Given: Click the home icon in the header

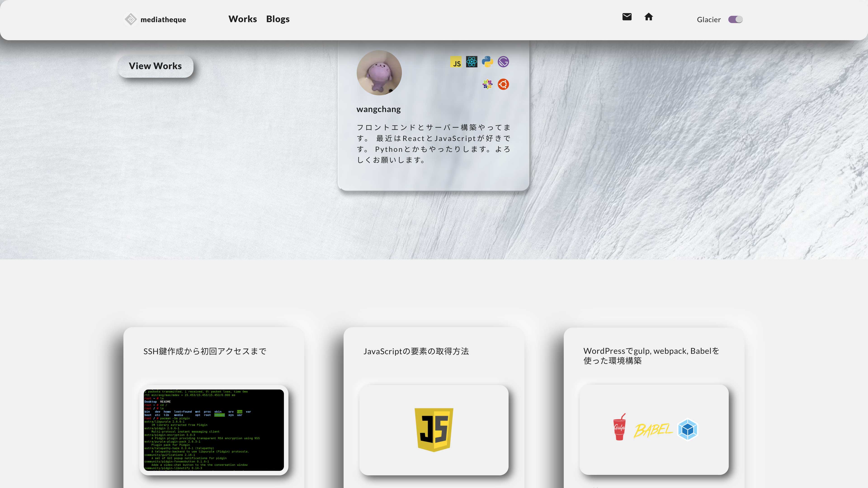Looking at the screenshot, I should [x=649, y=16].
